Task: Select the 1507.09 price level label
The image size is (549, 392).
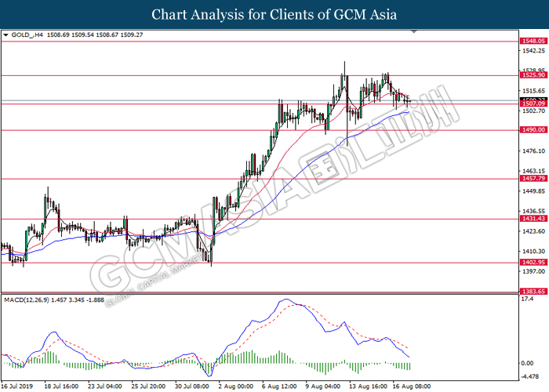Action: (533, 103)
